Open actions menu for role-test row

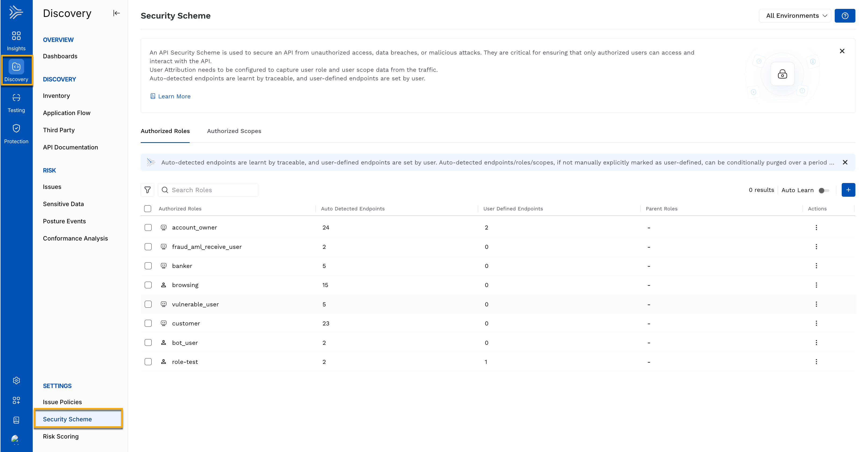point(816,362)
